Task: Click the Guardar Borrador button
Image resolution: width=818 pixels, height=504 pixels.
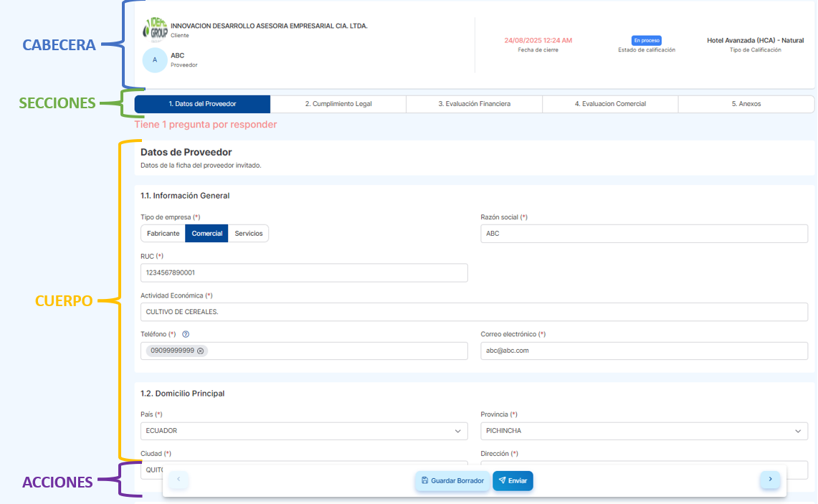Action: coord(452,480)
